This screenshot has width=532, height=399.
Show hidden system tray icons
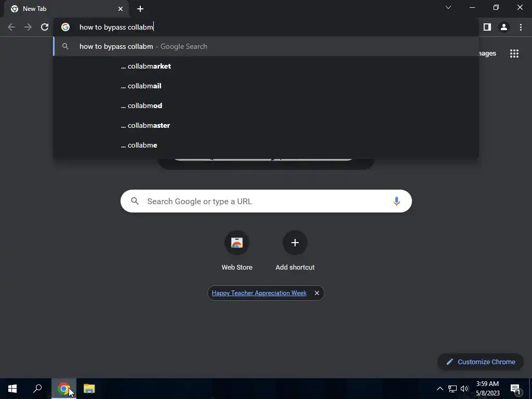(440, 389)
